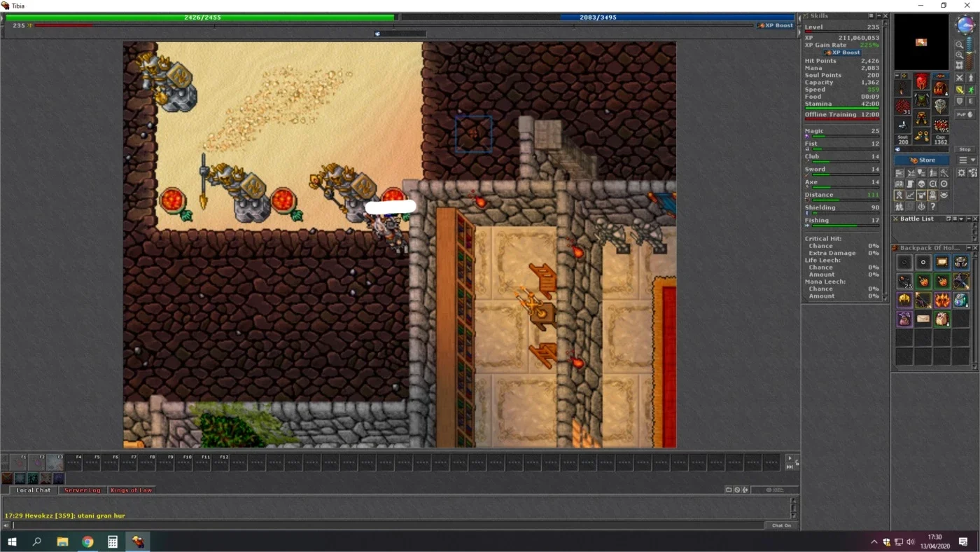980x552 pixels.
Task: Focus the chat input field
Action: click(x=388, y=525)
